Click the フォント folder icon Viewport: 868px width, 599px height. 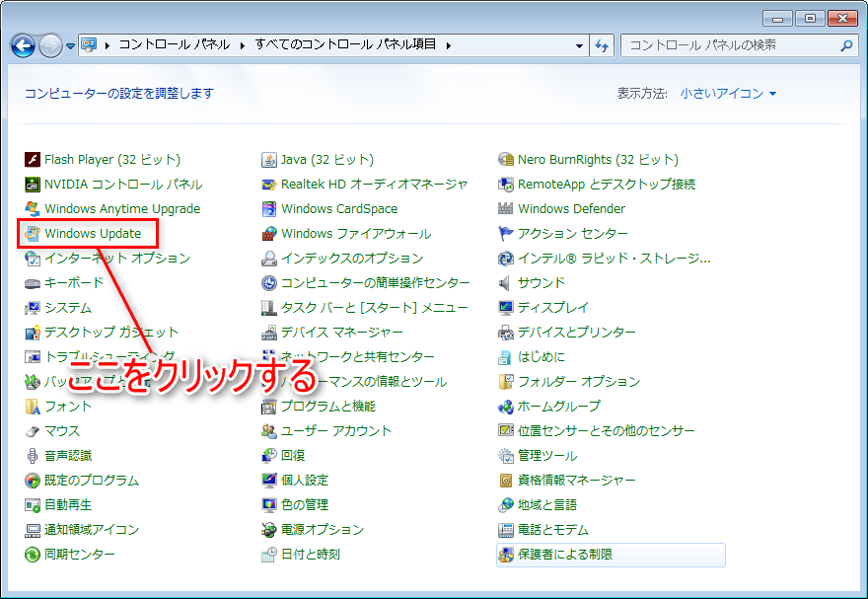click(33, 407)
